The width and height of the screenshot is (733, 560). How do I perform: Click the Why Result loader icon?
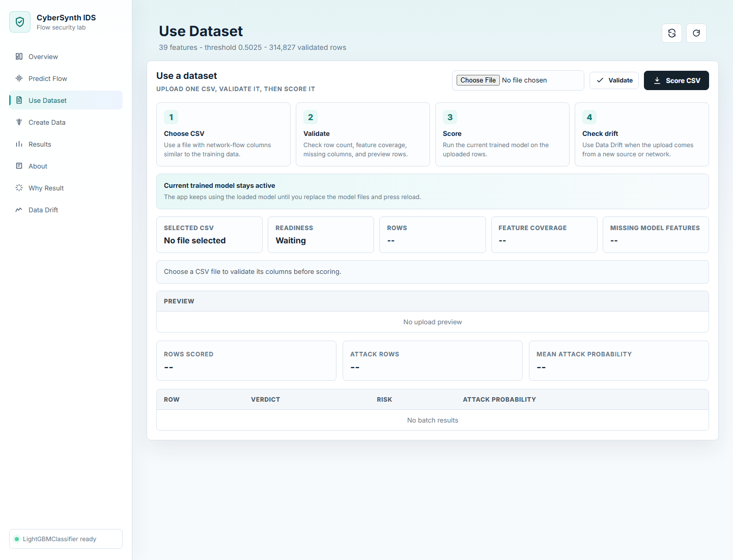(19, 188)
